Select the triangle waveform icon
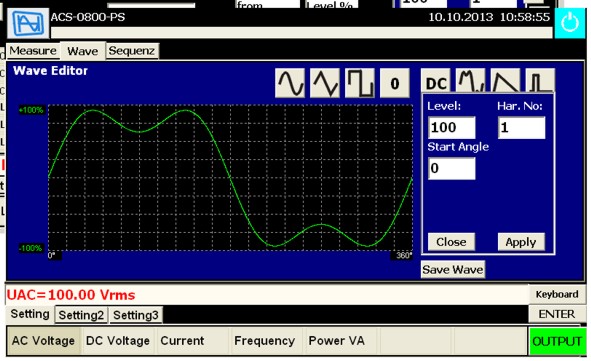The width and height of the screenshot is (591, 361). point(325,83)
